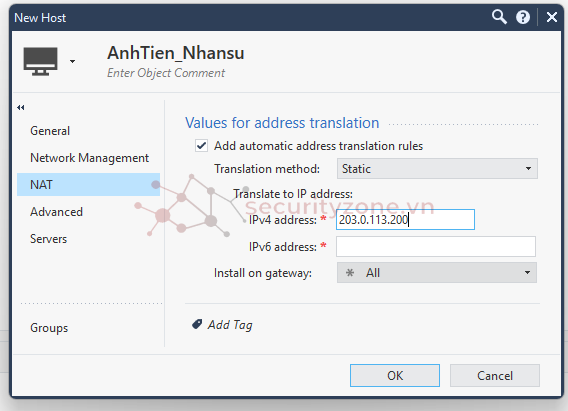Switch to Network Management section

(89, 158)
